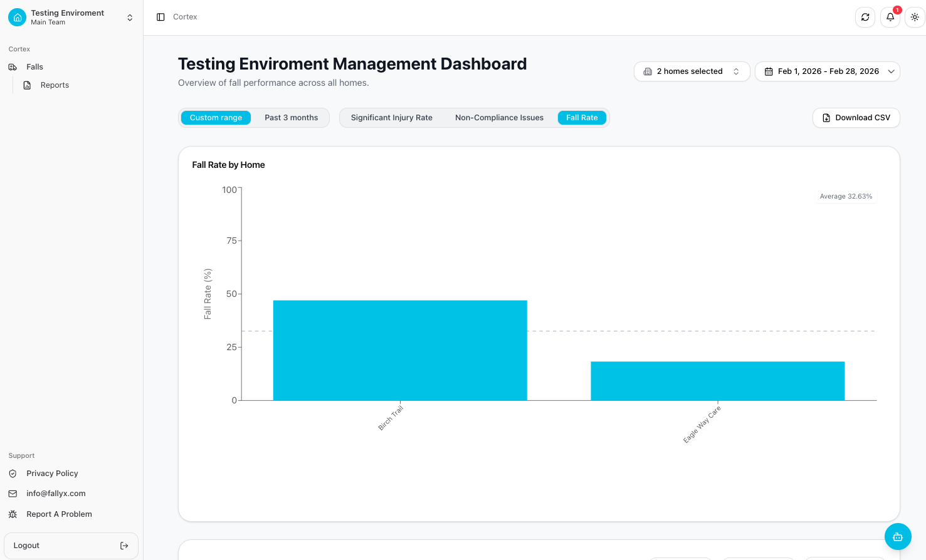
Task: Click the Birch Trail bar in chart
Action: 400,350
